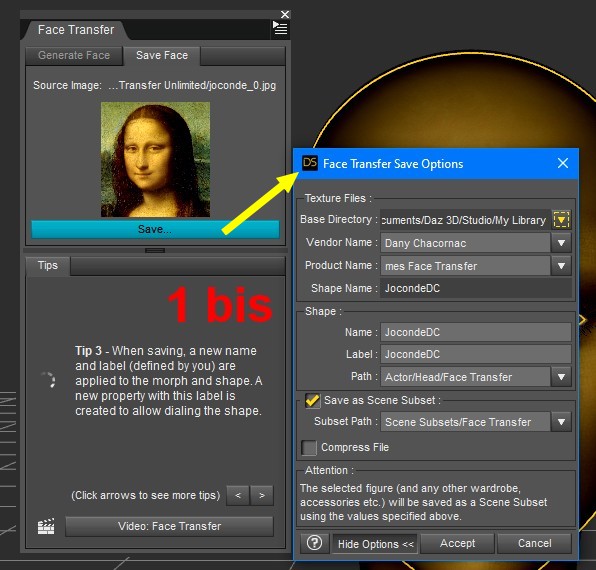Expand the Vendor Name dropdown arrow
The height and width of the screenshot is (570, 596).
(x=561, y=243)
